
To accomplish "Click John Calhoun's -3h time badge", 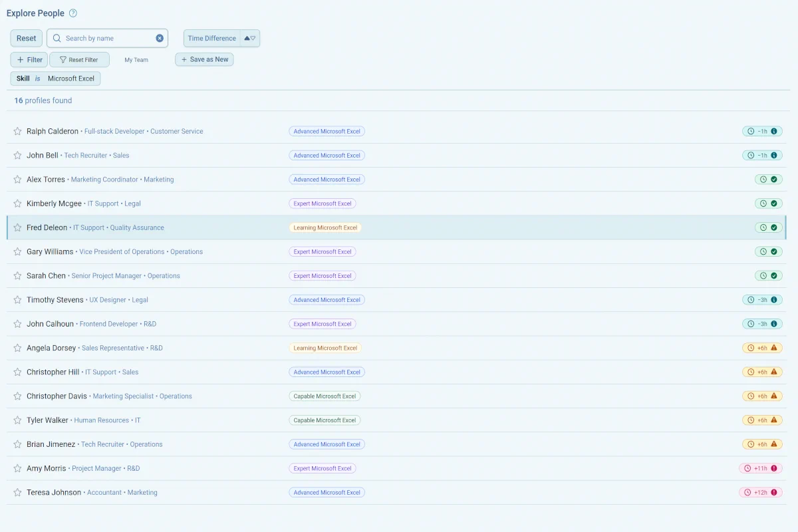I will click(x=762, y=324).
